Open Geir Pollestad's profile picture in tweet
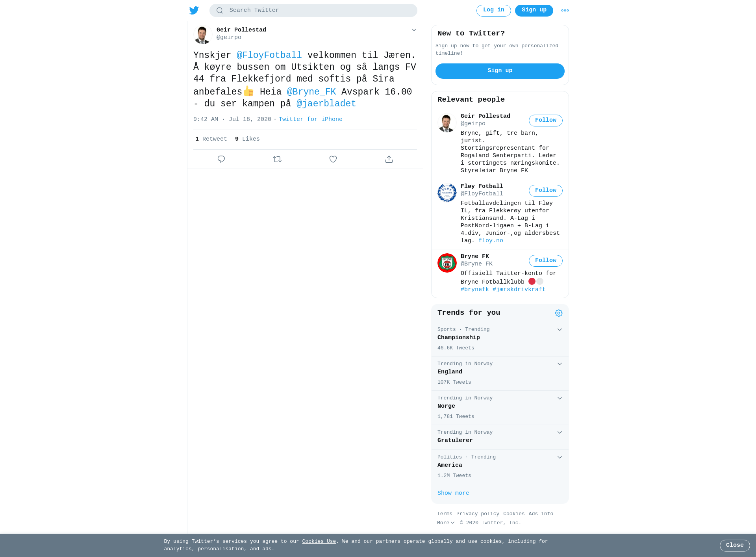Image resolution: width=756 pixels, height=557 pixels. point(203,34)
